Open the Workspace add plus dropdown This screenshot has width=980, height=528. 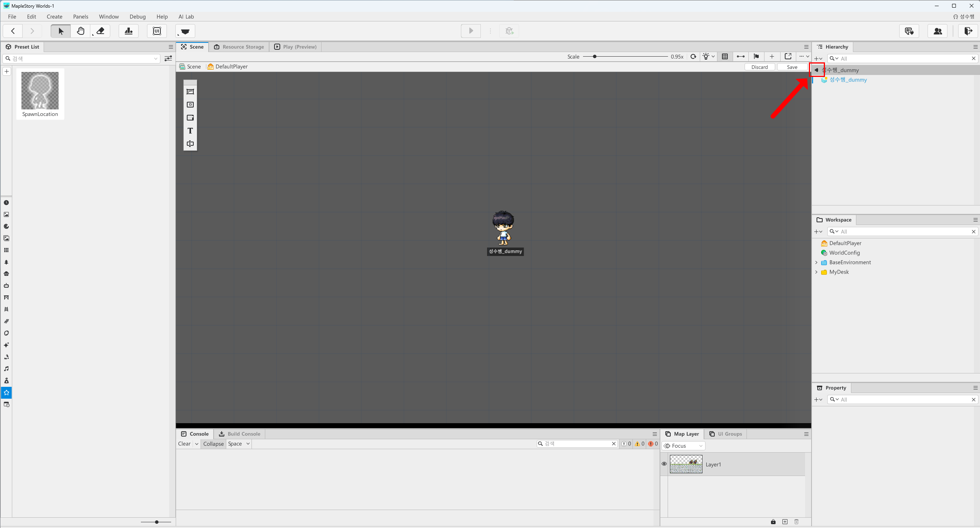818,231
